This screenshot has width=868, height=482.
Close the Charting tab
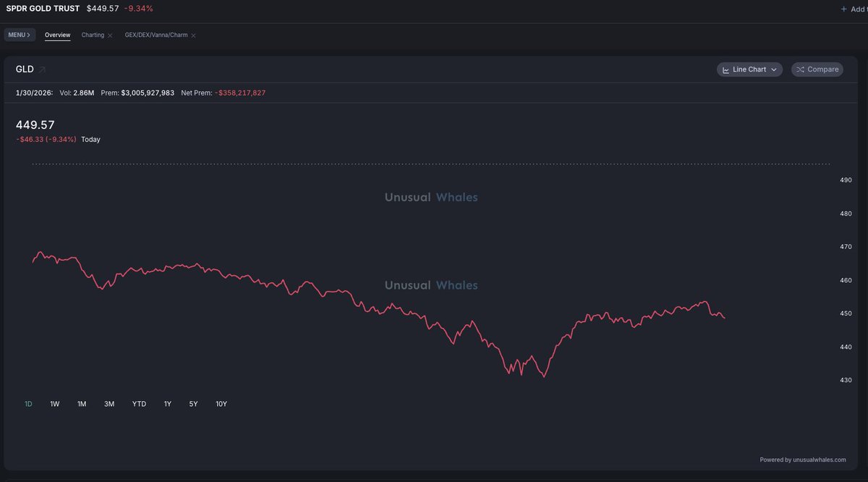coord(110,35)
